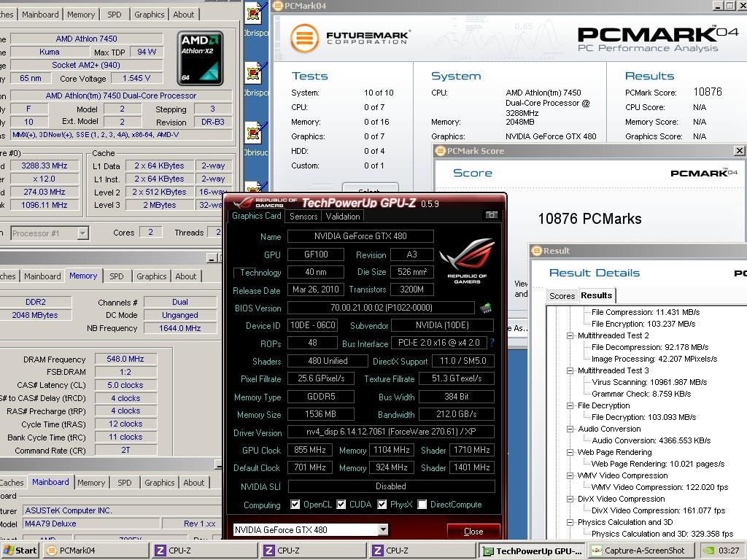Click the TechPowerUp GPU-Z taskbar button

tap(533, 551)
